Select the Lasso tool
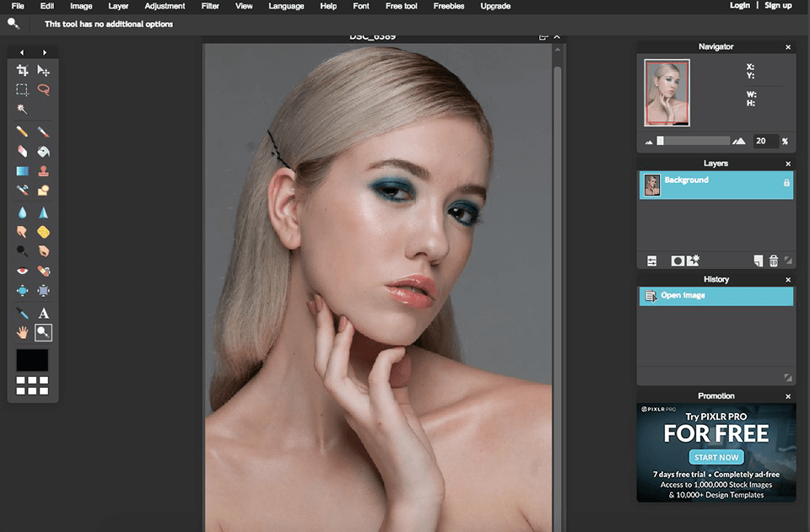This screenshot has height=532, width=810. [43, 89]
